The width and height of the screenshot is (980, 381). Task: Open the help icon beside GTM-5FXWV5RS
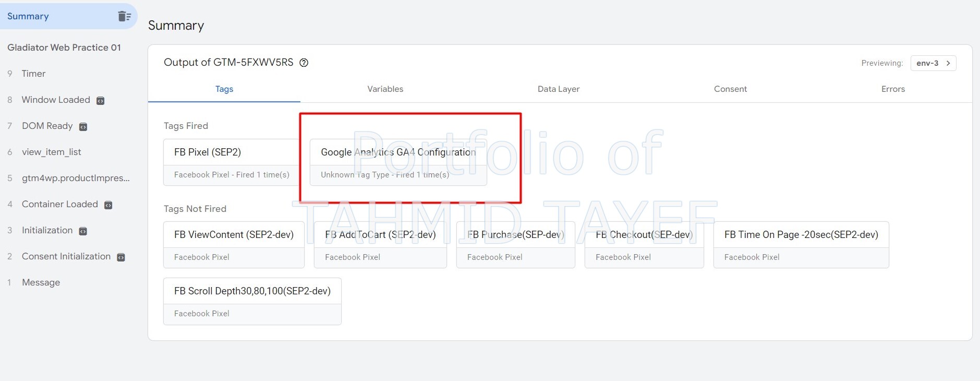tap(304, 63)
